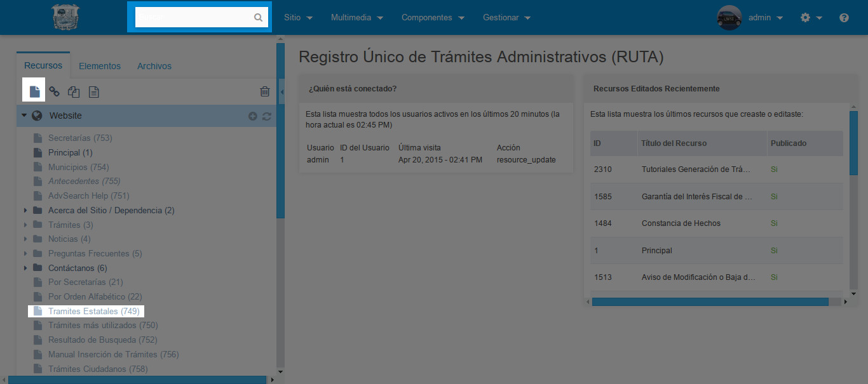Open the Gestionar menu

tap(506, 18)
